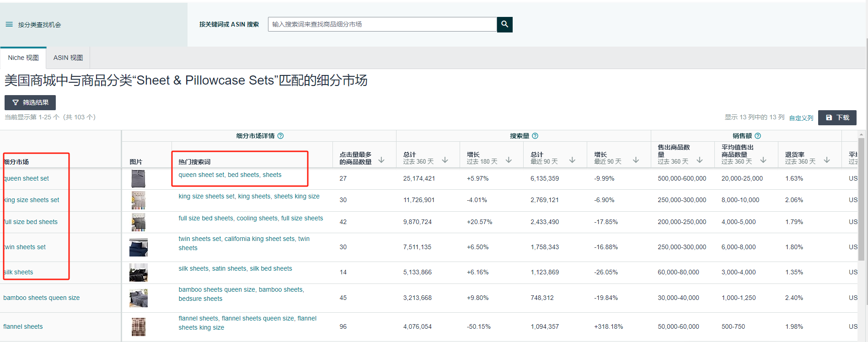The height and width of the screenshot is (342, 868).
Task: Select the 2.40% return rate cell
Action: click(x=794, y=298)
